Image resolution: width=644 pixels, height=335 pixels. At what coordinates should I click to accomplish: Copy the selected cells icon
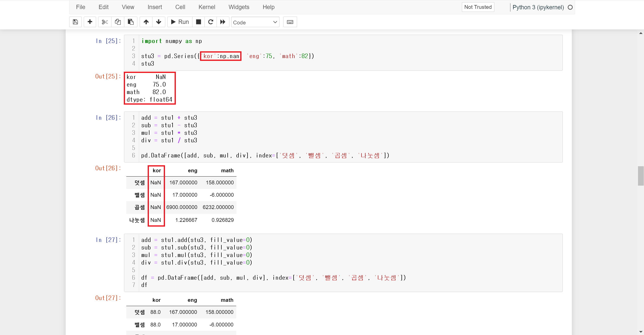tap(118, 22)
